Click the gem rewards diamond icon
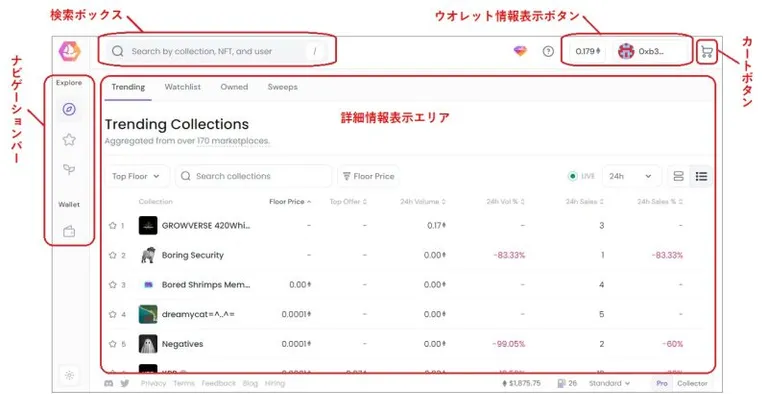Viewport: 768px width, 394px height. pyautogui.click(x=521, y=51)
